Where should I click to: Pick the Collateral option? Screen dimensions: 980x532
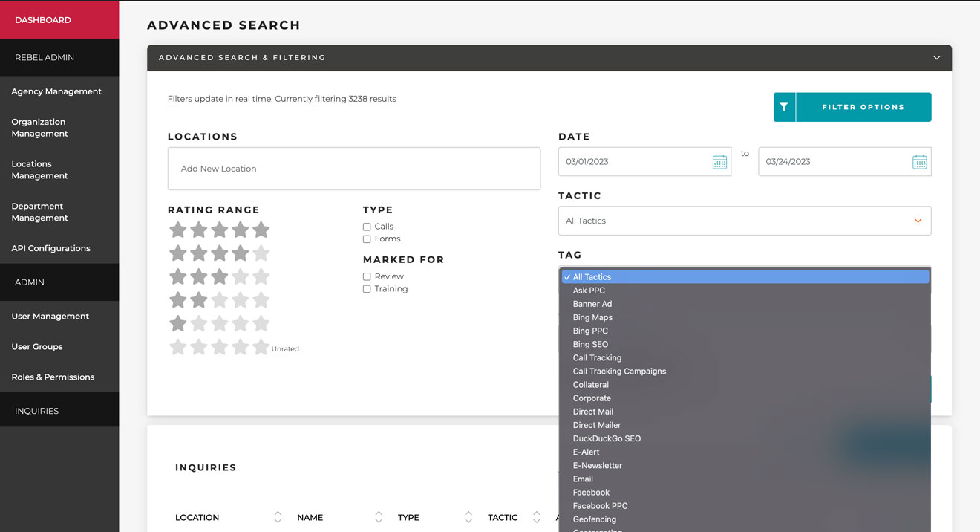point(745,384)
